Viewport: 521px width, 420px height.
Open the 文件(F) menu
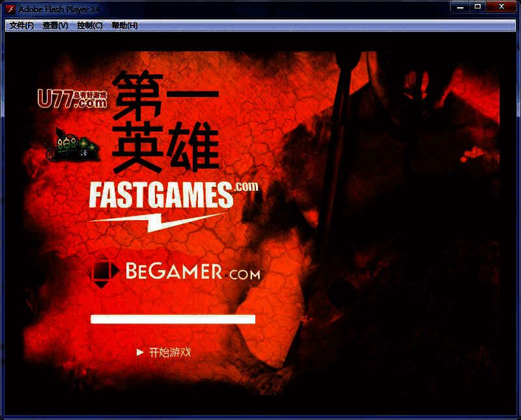click(21, 25)
